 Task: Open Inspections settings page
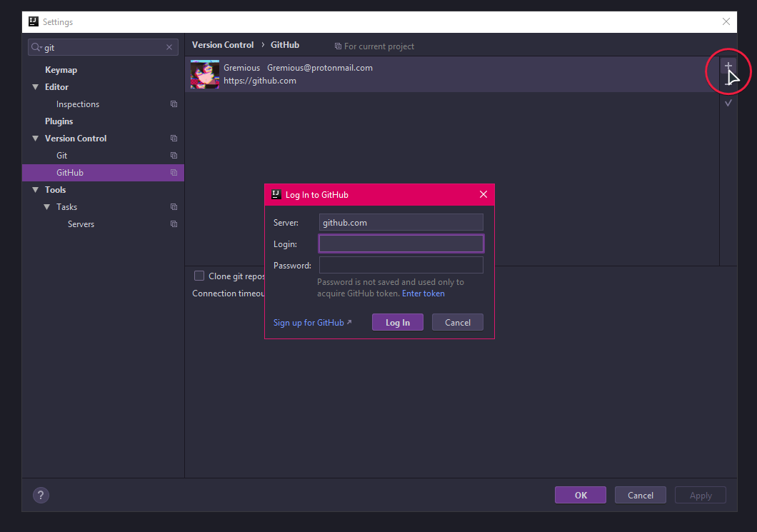pyautogui.click(x=78, y=104)
